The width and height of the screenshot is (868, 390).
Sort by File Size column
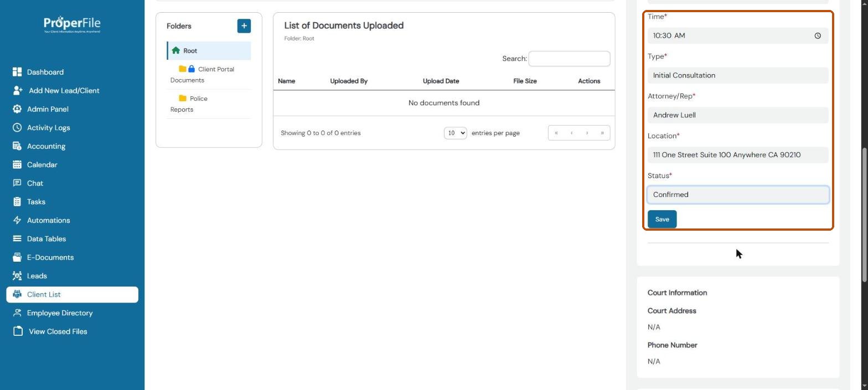525,81
